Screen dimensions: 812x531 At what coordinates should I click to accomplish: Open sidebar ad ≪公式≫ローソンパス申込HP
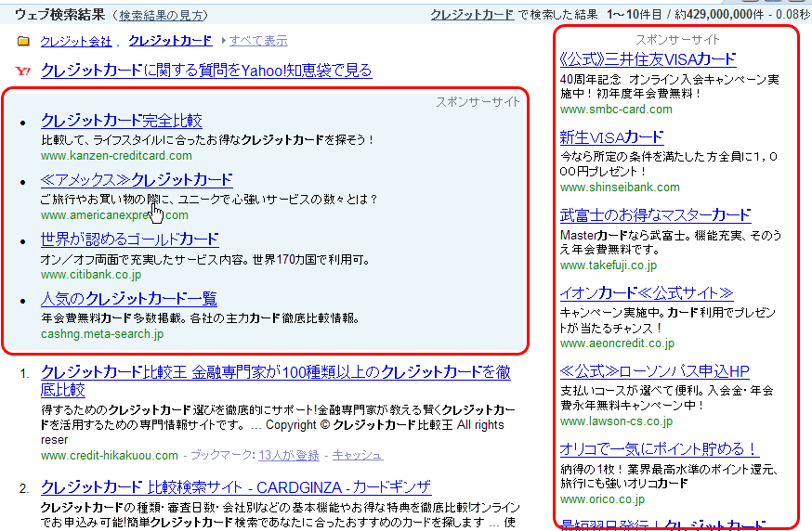[x=655, y=371]
